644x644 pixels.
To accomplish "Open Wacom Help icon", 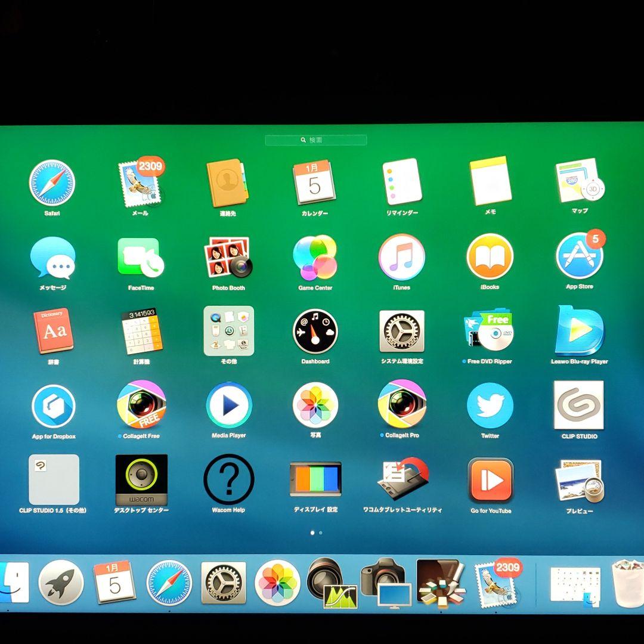I will click(228, 479).
